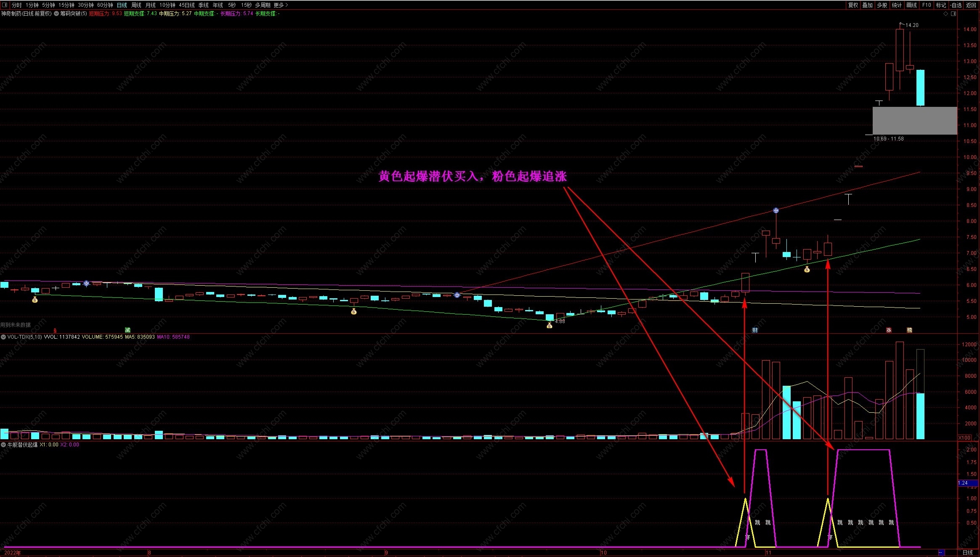Click the blue face marker at the 8.30 peak
The image size is (980, 557).
click(776, 210)
